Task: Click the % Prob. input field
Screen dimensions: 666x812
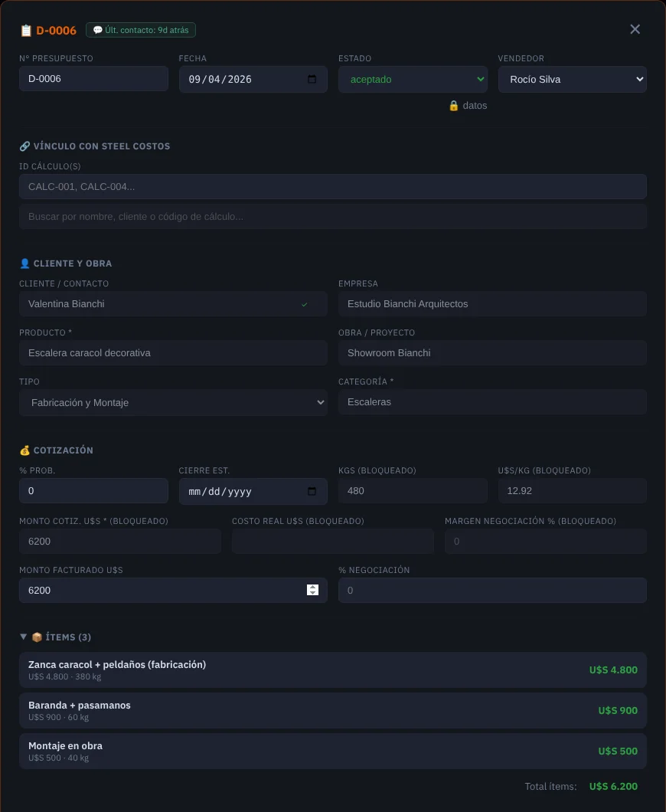Action: pos(93,490)
